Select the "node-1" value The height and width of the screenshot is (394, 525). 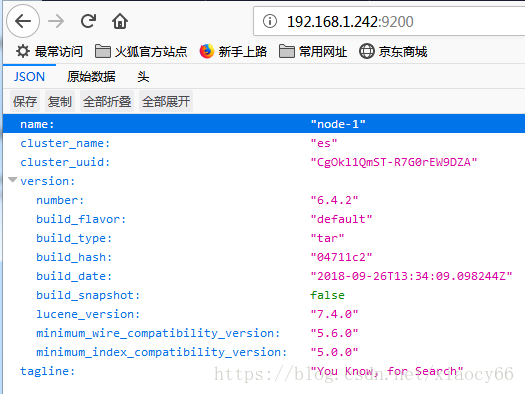pos(338,124)
